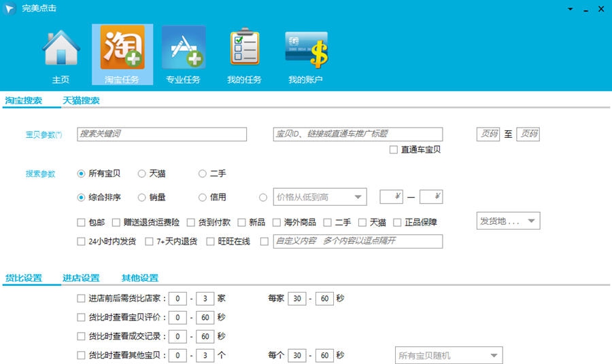Select the 天猫 radio button
The width and height of the screenshot is (612, 364).
point(142,174)
